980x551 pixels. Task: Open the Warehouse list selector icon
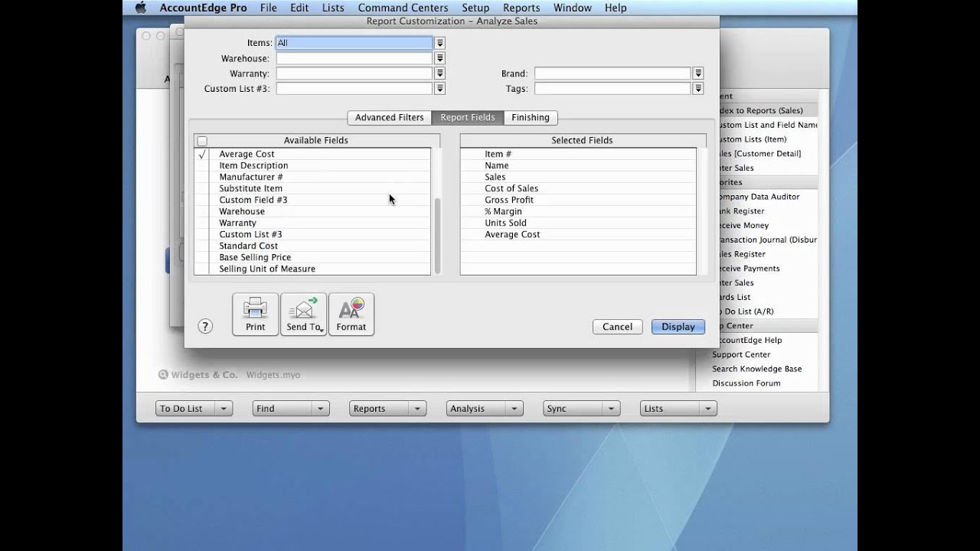(x=439, y=58)
